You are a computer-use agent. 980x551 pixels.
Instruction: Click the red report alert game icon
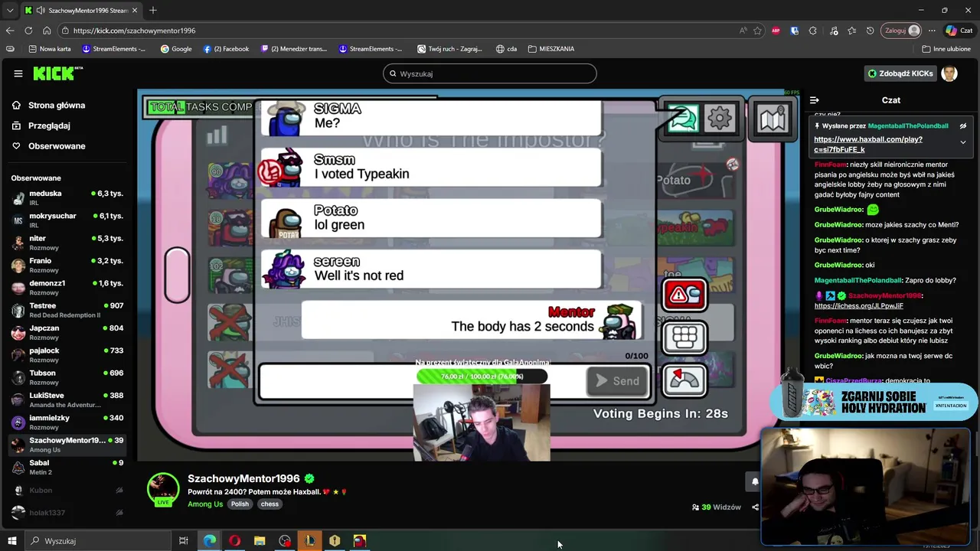click(684, 295)
